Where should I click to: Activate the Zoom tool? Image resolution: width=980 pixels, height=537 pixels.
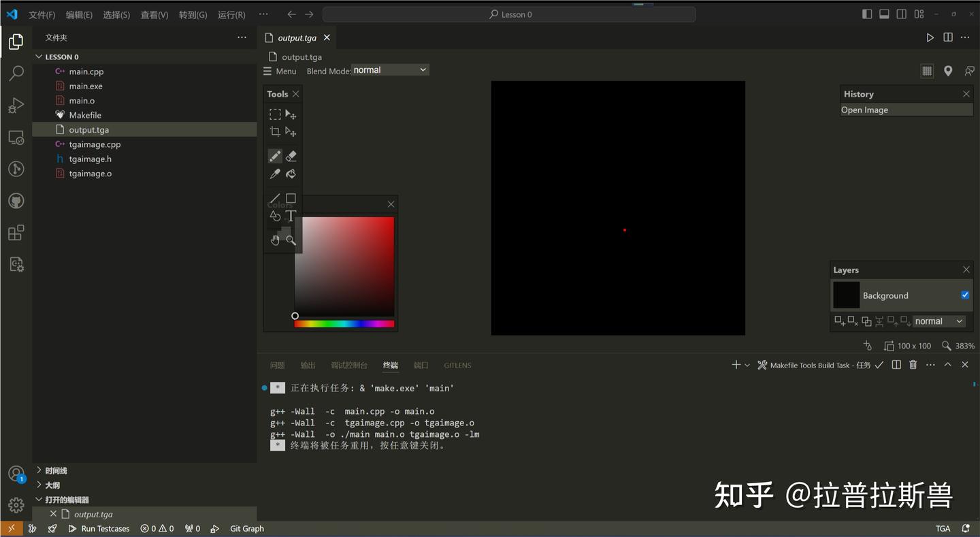(291, 240)
